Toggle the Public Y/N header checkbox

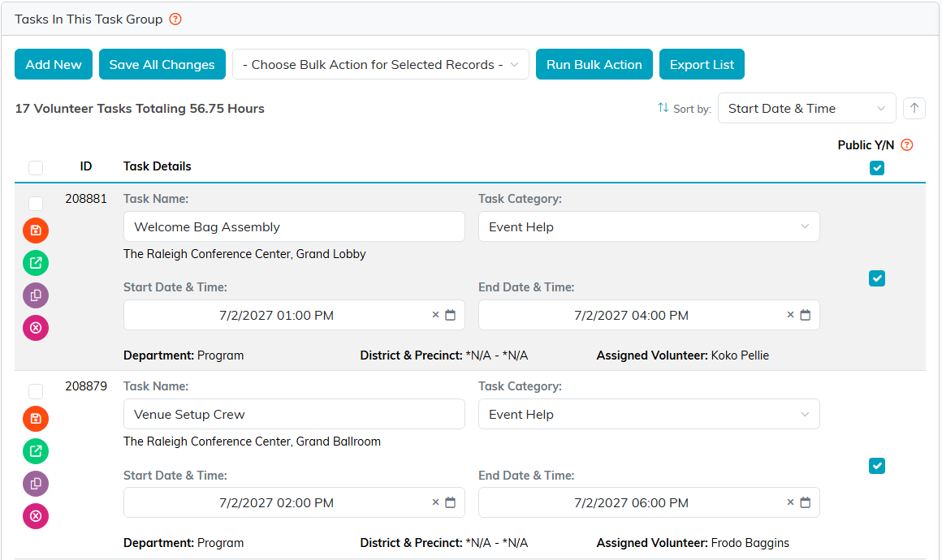pyautogui.click(x=877, y=168)
